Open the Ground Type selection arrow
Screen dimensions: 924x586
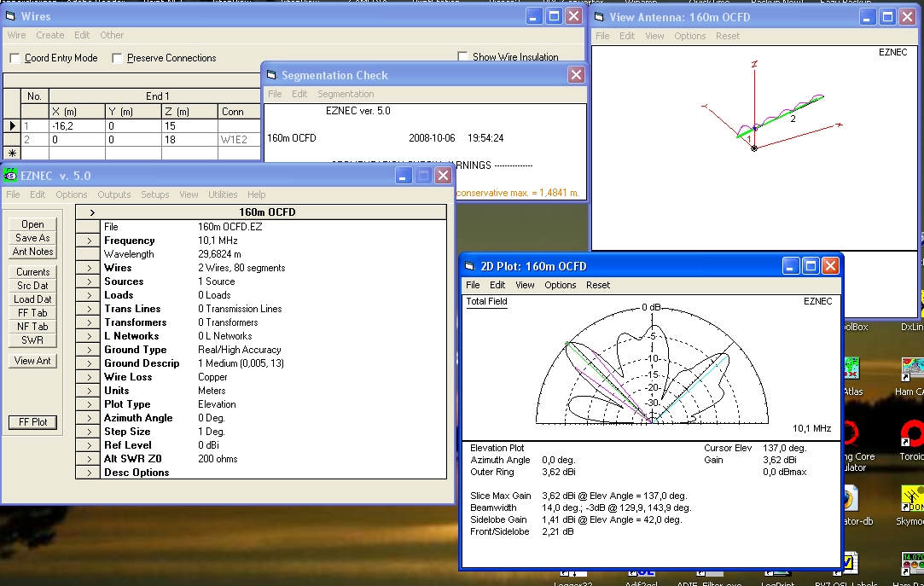[x=88, y=350]
